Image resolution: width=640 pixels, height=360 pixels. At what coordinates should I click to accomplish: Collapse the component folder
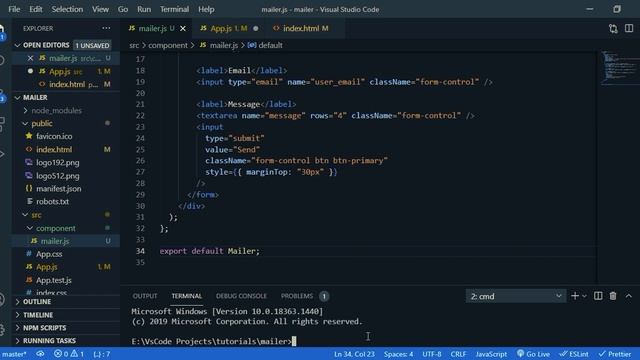click(x=56, y=228)
